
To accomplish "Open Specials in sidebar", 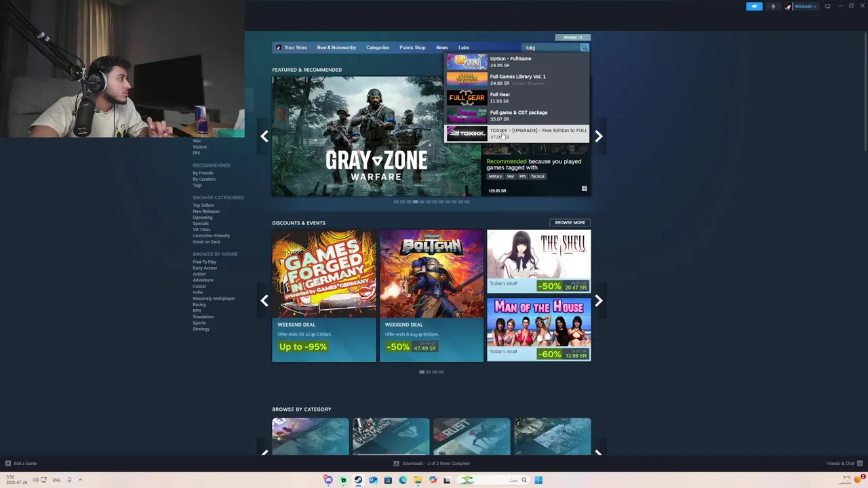I will (x=201, y=224).
